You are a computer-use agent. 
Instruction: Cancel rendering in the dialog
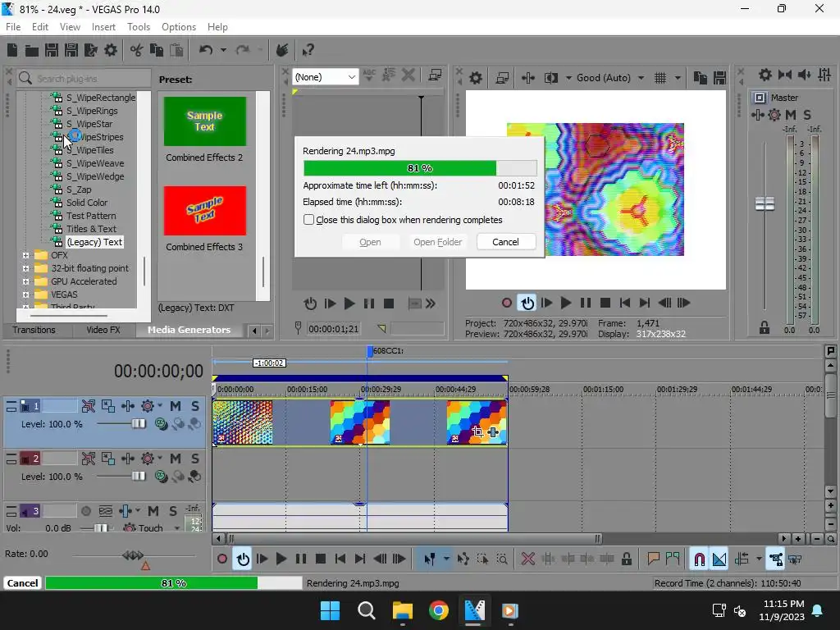505,242
